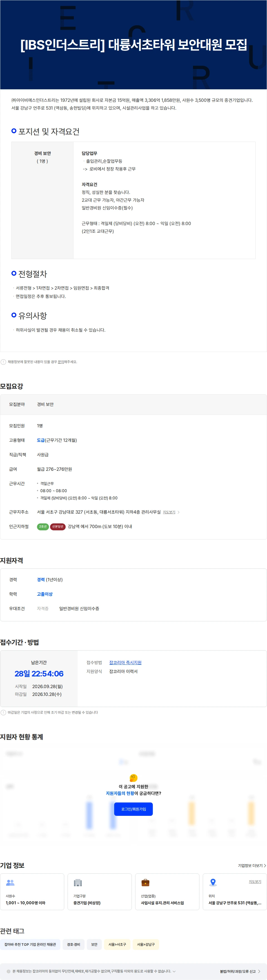
Task: Click the 문의 link in the notice
Action: 61,362
